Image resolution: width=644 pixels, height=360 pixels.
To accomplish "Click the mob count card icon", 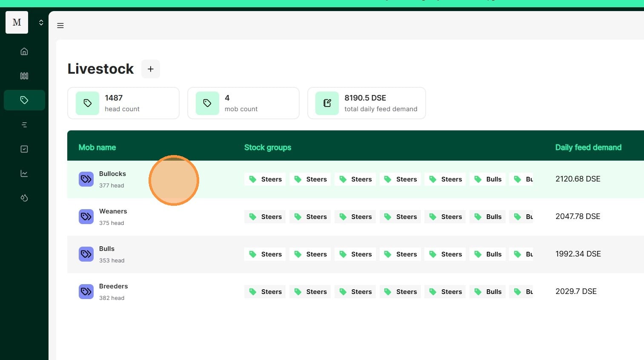I will click(x=207, y=103).
